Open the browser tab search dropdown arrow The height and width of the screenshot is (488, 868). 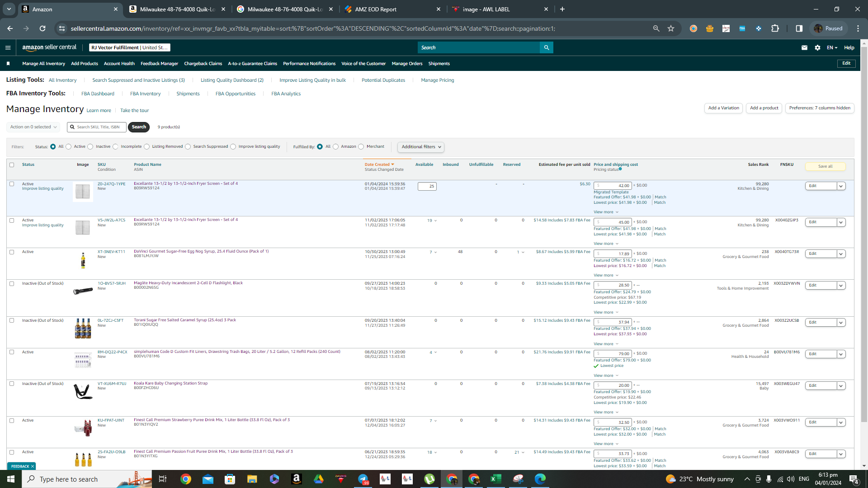[9, 9]
